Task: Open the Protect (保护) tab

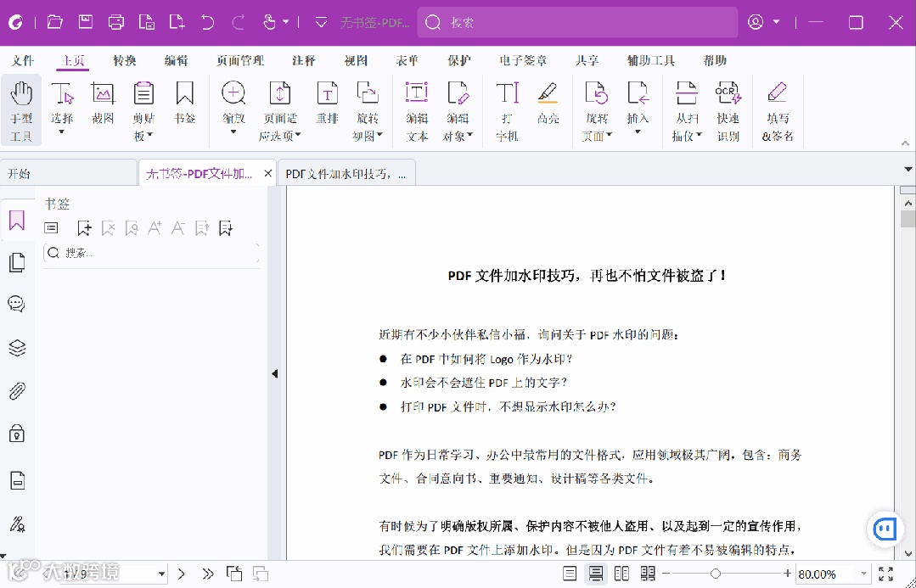Action: tap(459, 60)
